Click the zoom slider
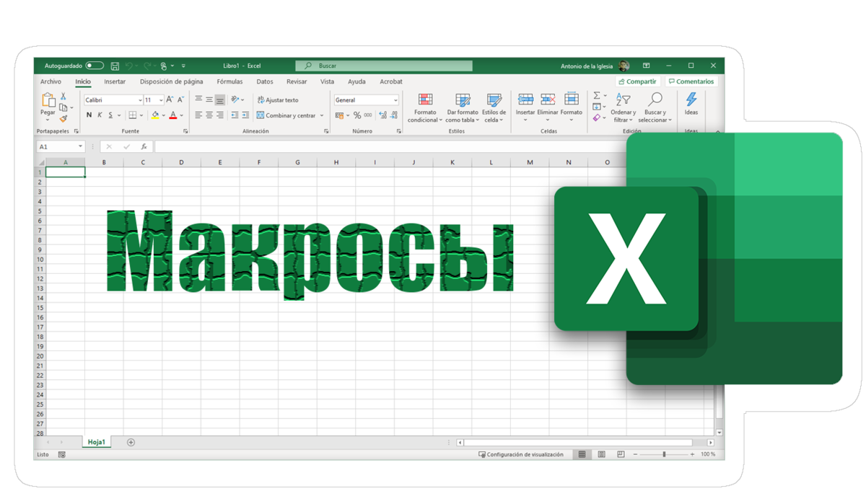The height and width of the screenshot is (504, 866). 664,454
